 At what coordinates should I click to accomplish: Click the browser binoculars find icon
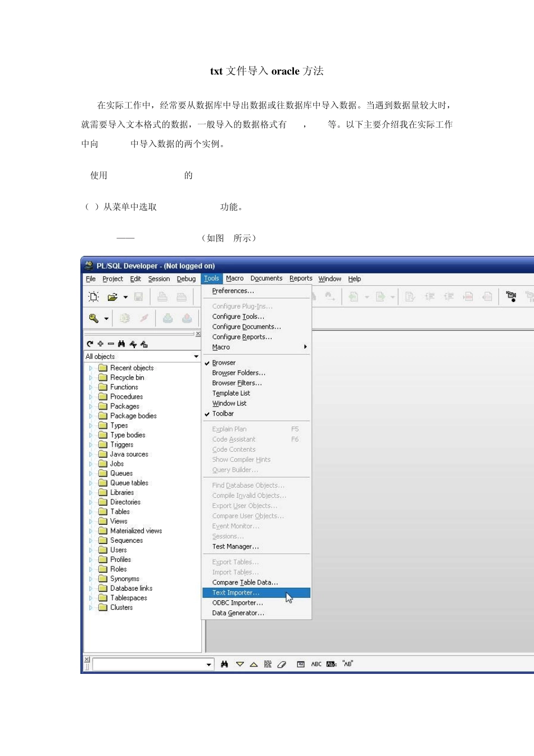121,344
